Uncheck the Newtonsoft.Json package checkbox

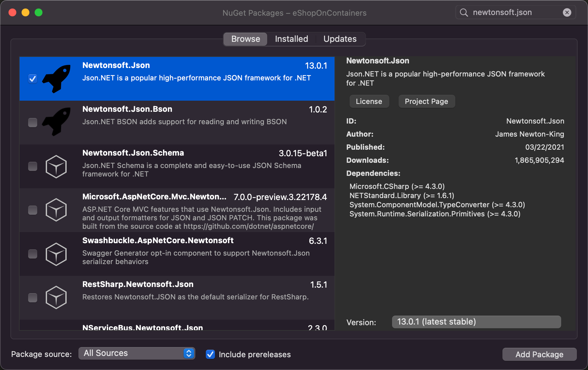point(33,79)
